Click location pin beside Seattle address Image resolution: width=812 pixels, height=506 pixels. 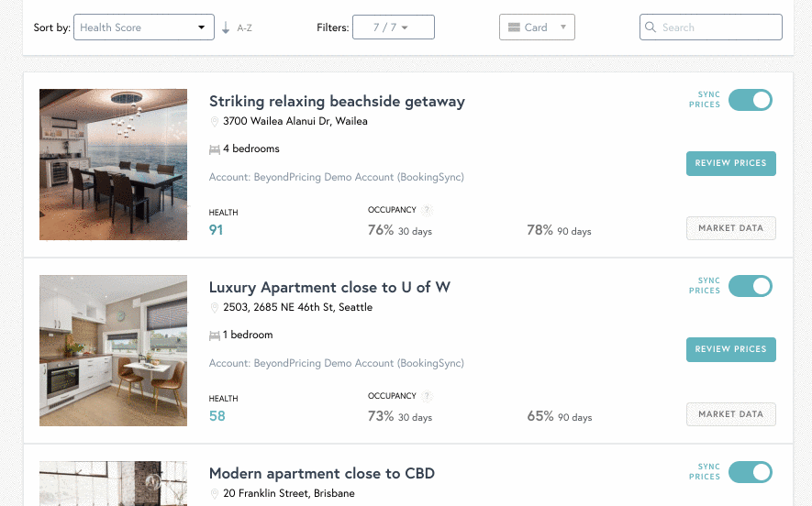[214, 308]
